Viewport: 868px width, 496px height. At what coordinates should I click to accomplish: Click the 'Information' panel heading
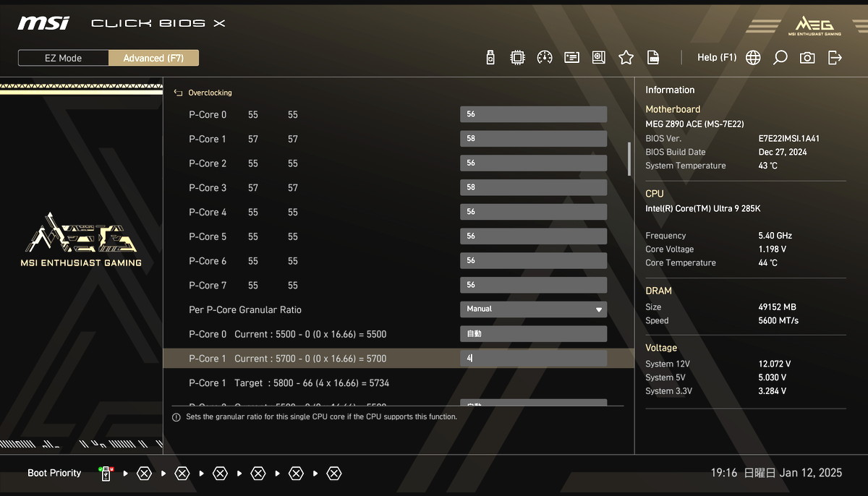tap(670, 90)
